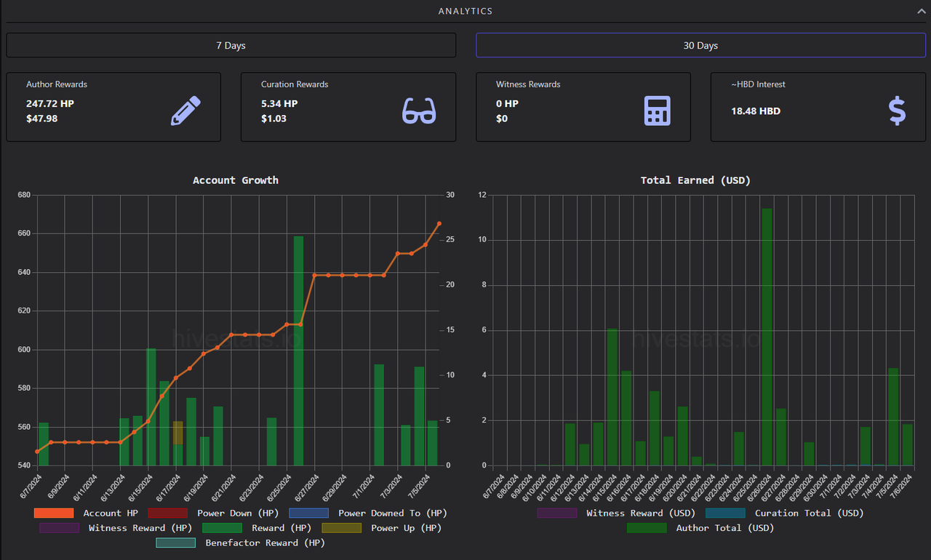
Task: Click the 7/5/2024 bar in Total Earned
Action: click(x=893, y=417)
